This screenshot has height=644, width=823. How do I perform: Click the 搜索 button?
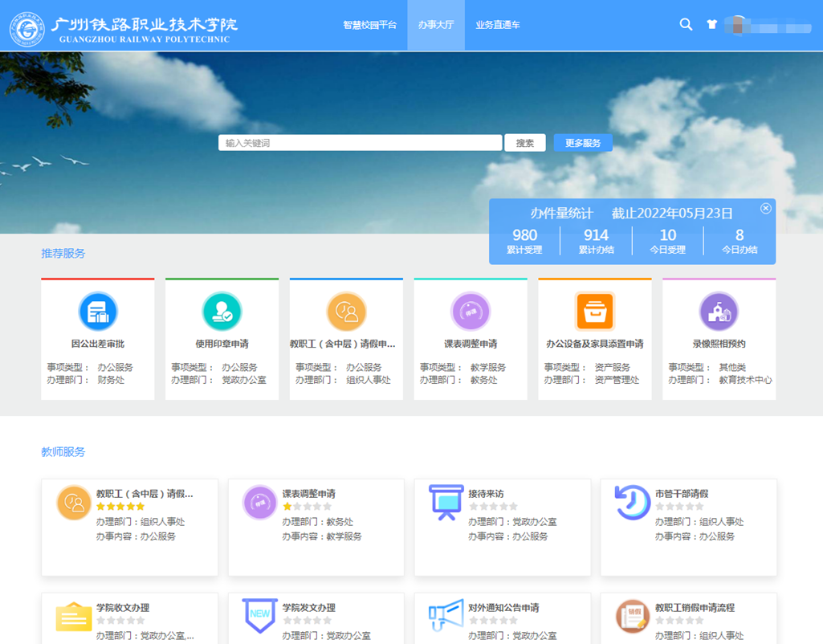click(525, 143)
